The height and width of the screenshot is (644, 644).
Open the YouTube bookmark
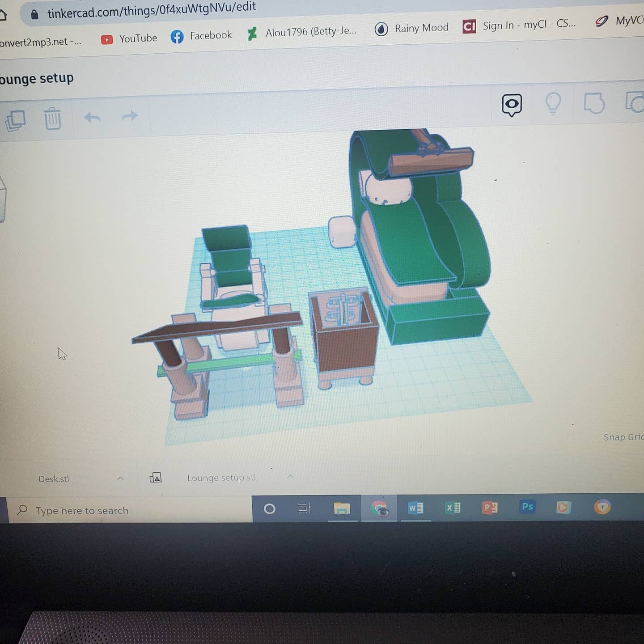[129, 39]
